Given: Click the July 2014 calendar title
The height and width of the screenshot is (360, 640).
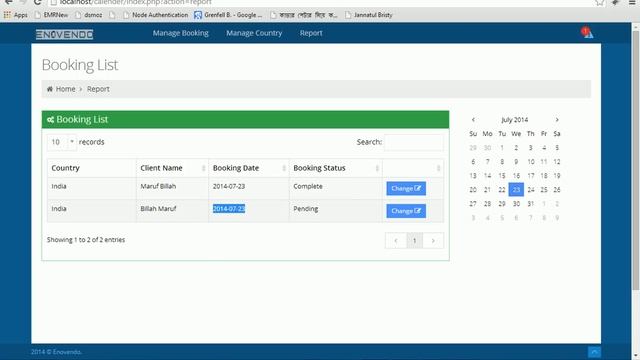Looking at the screenshot, I should [515, 120].
